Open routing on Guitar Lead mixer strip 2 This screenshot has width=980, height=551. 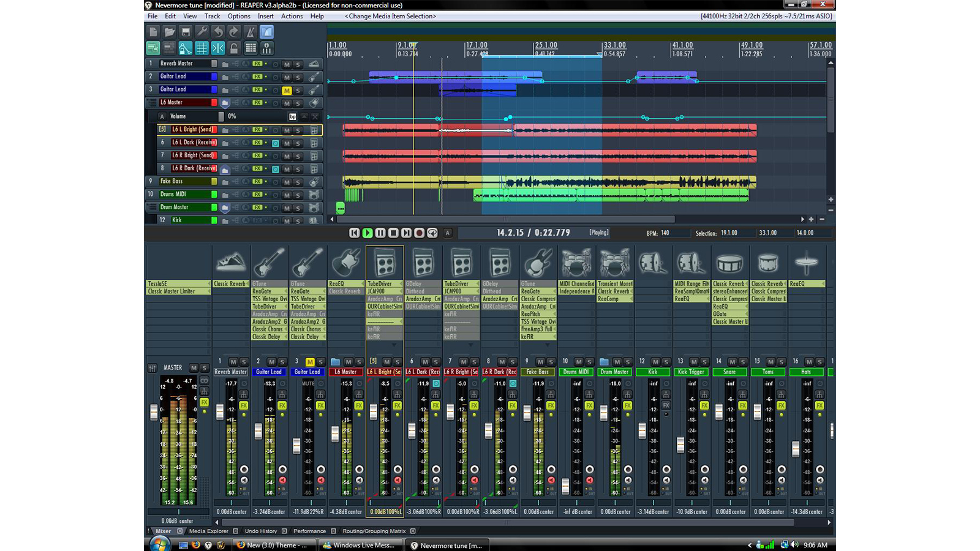tap(282, 394)
